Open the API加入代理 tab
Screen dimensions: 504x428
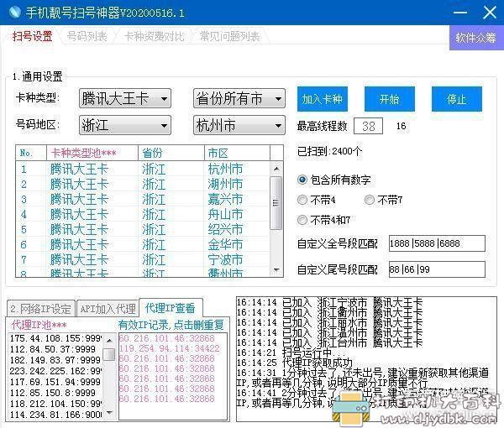coord(108,309)
